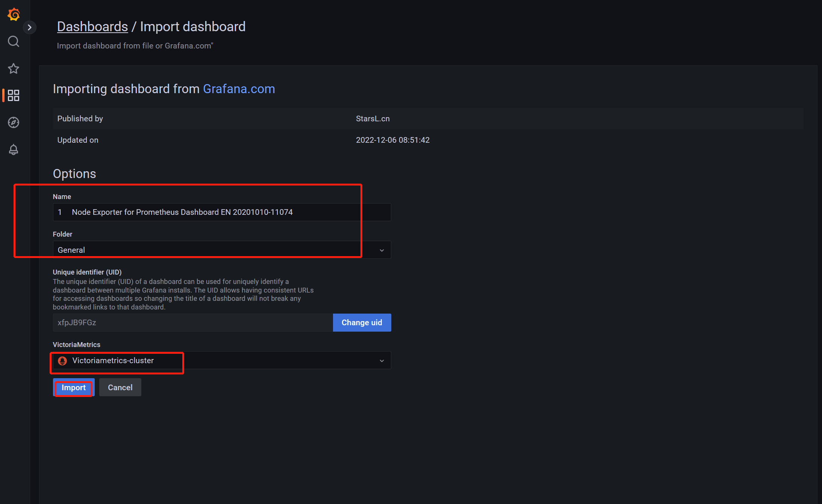Select the updated timestamp 2022-12-06 08:51:42
This screenshot has height=504, width=822.
[x=393, y=140]
